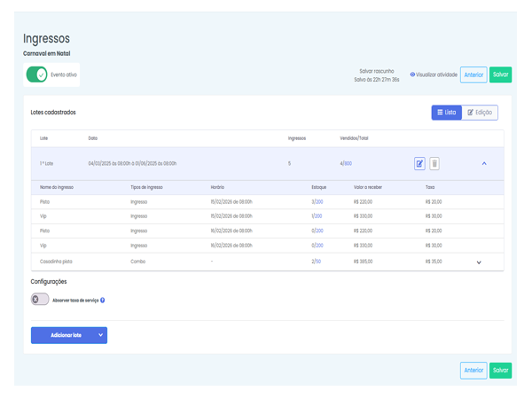Click the trash icon to delete 1º Lote
Image resolution: width=532 pixels, height=399 pixels.
click(434, 163)
